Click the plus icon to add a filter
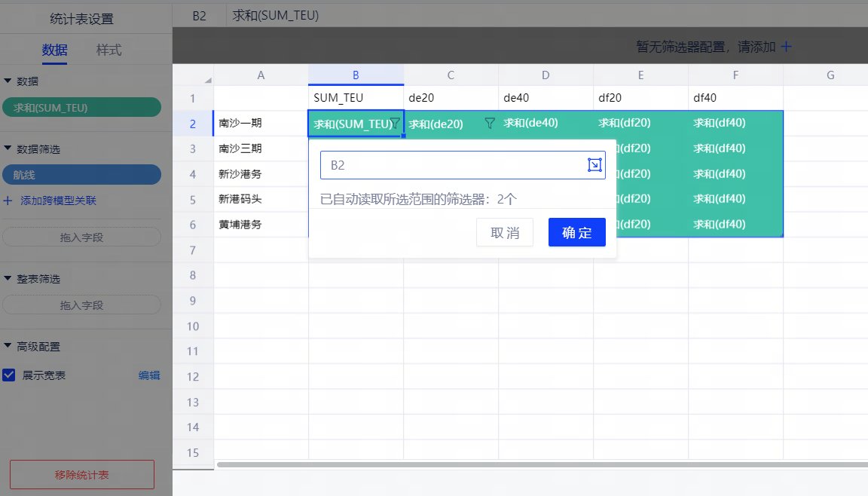 (x=786, y=47)
